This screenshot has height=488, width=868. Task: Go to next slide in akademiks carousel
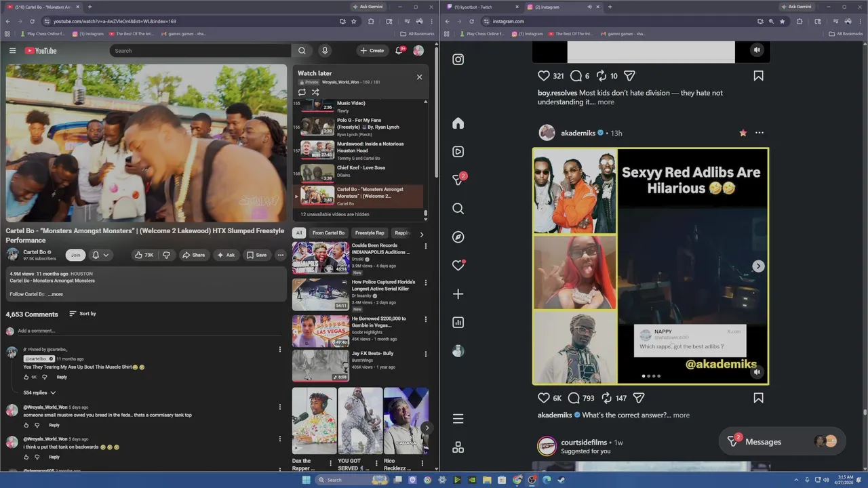click(x=758, y=266)
